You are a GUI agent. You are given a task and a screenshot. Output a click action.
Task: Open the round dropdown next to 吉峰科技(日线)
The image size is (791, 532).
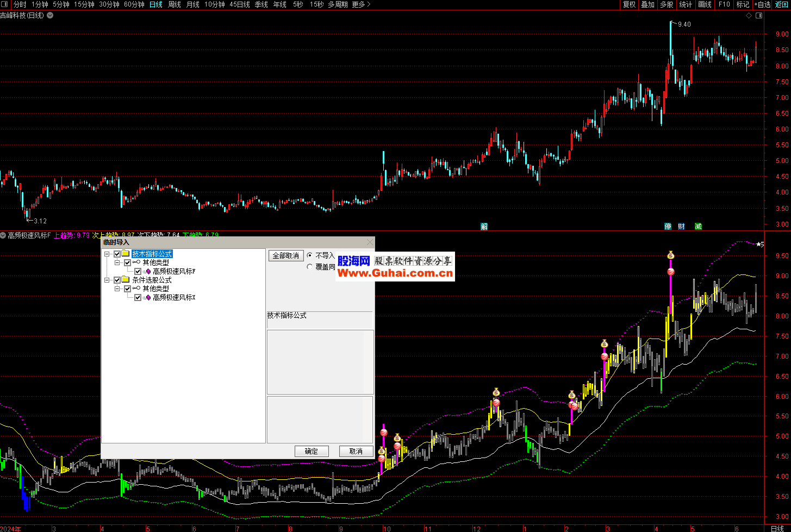tap(50, 15)
